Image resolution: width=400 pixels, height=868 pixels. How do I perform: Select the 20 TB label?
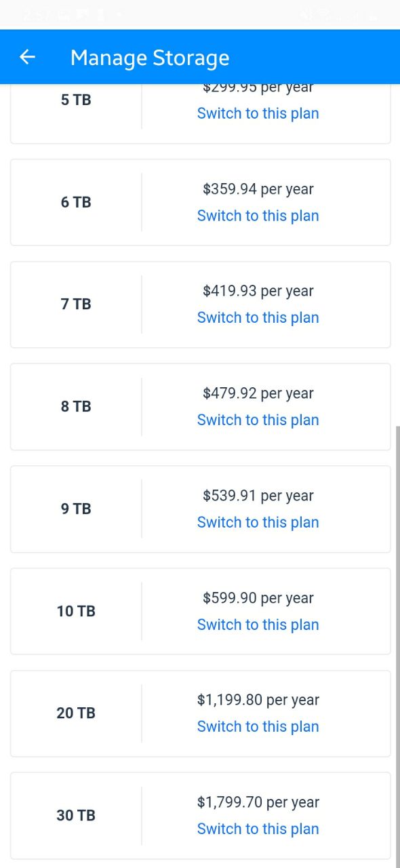coord(76,713)
